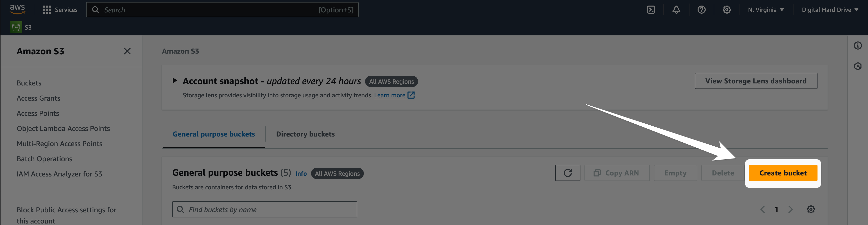Open the AWS CloudShell icon
This screenshot has height=225, width=868.
point(651,10)
